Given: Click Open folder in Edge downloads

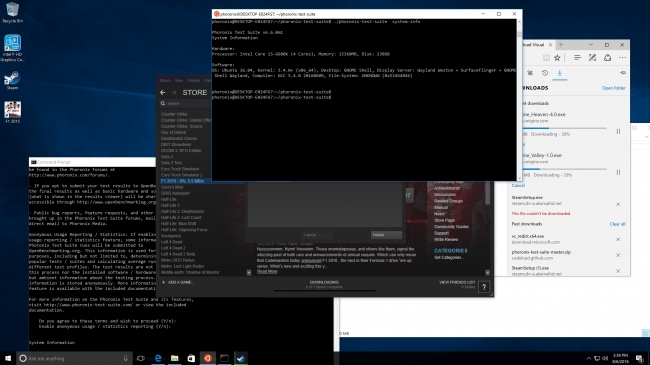Looking at the screenshot, I should pos(614,88).
